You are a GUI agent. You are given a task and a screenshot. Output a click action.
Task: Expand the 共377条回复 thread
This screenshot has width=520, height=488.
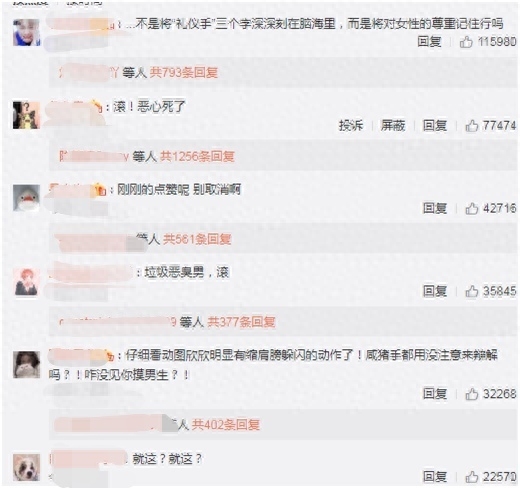pos(241,322)
